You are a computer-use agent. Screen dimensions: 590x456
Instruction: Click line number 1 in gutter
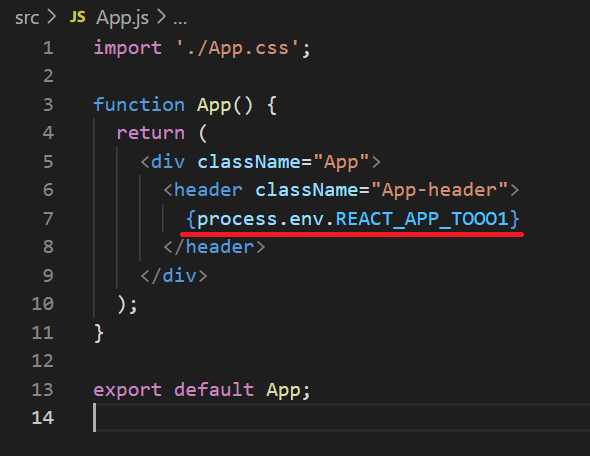[48, 48]
